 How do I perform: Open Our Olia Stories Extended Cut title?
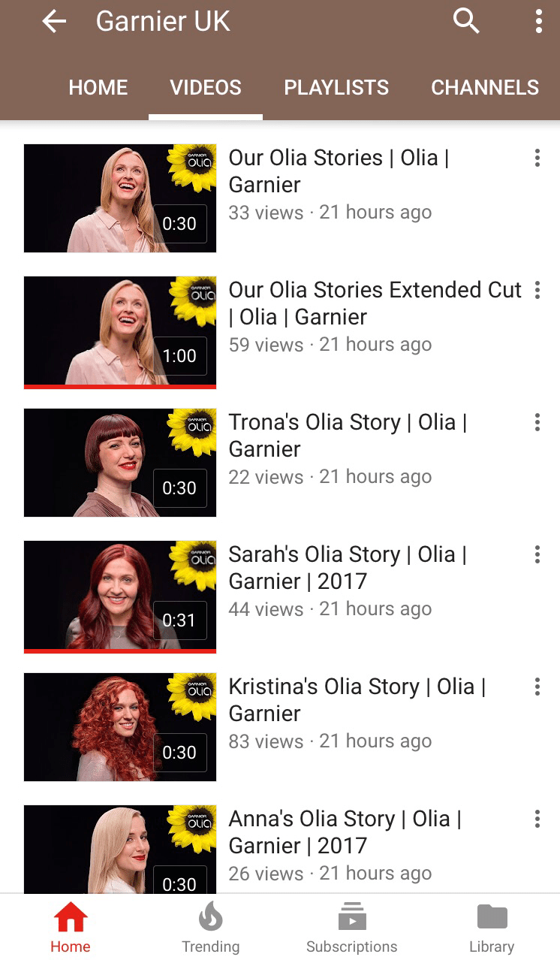coord(375,303)
